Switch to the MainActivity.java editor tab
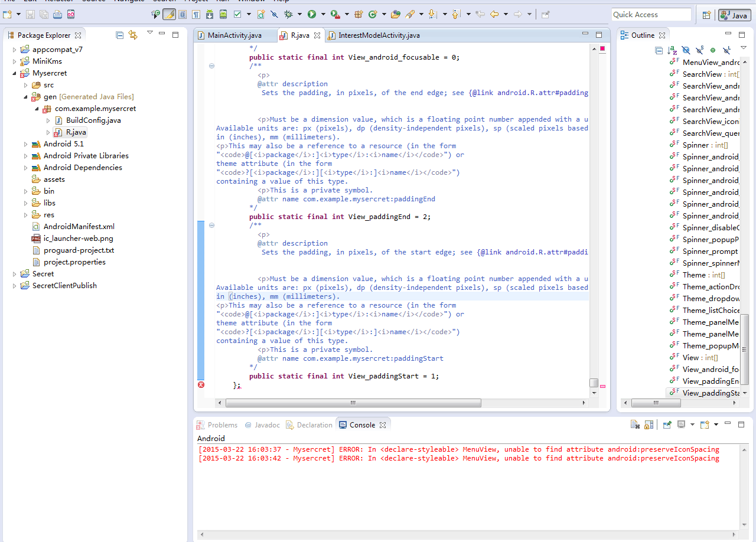The height and width of the screenshot is (542, 756). 234,35
